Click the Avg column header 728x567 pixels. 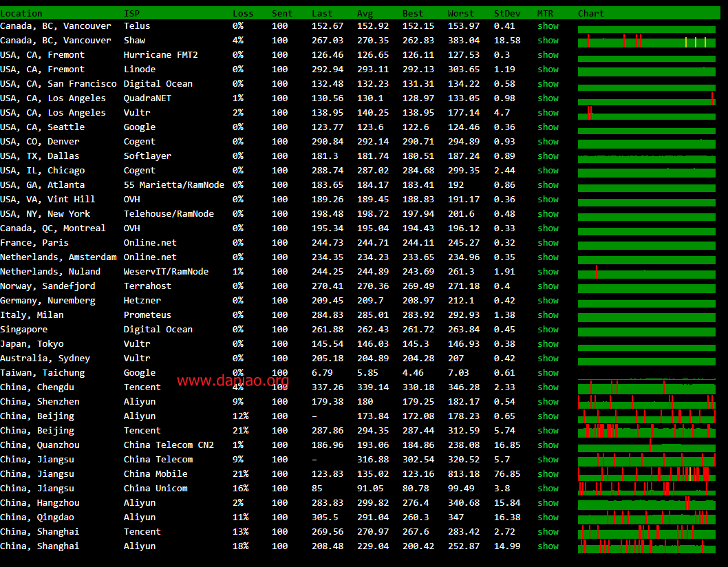(365, 14)
